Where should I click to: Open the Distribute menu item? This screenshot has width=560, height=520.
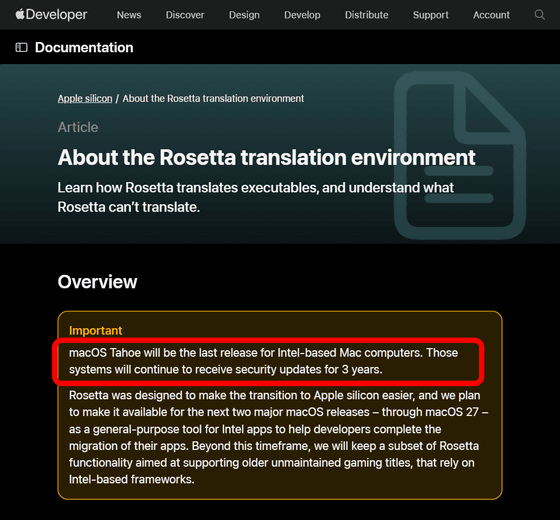point(366,15)
